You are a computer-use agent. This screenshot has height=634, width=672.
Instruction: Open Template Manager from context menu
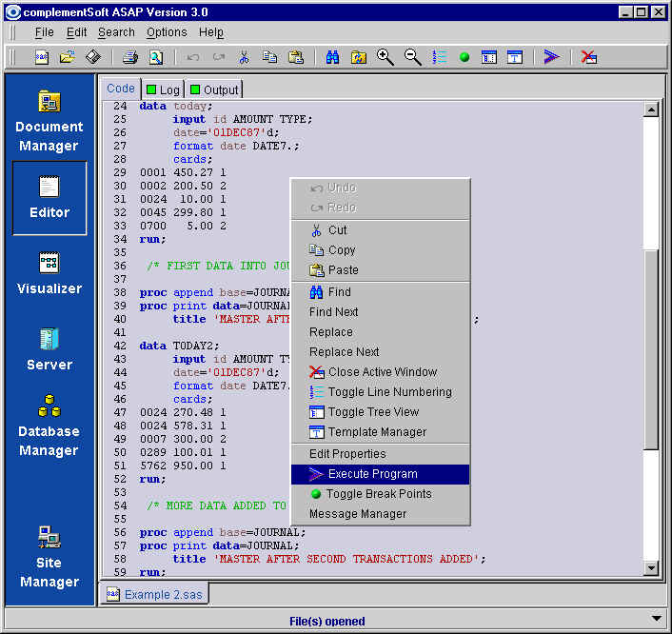coord(380,432)
